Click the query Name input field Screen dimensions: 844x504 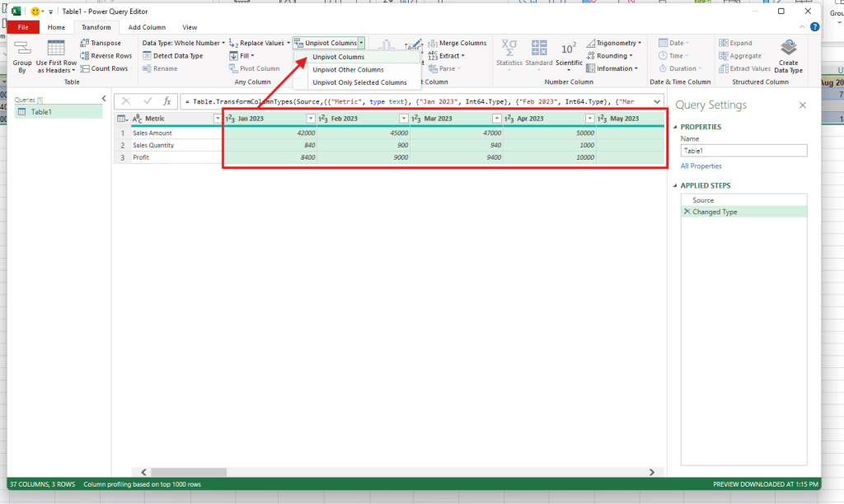click(x=743, y=152)
